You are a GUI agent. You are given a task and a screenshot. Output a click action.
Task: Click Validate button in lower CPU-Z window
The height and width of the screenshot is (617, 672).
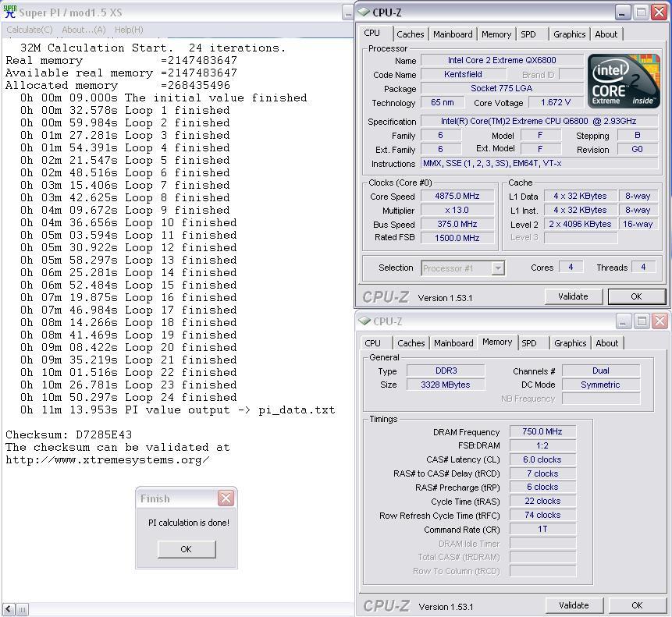click(x=574, y=605)
